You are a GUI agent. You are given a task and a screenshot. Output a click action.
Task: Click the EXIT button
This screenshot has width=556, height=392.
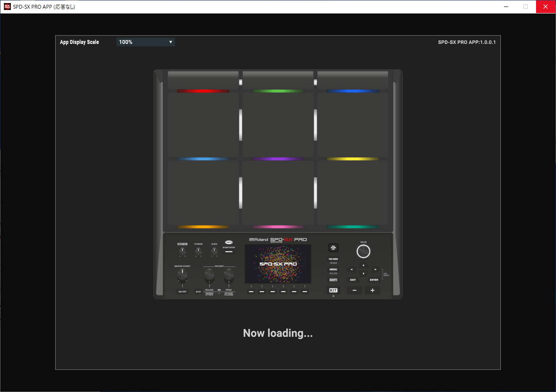[353, 280]
